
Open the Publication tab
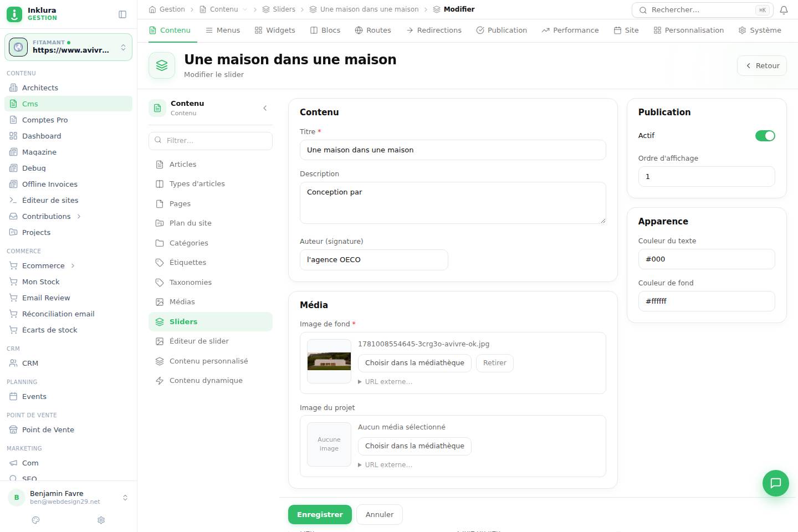tap(502, 30)
